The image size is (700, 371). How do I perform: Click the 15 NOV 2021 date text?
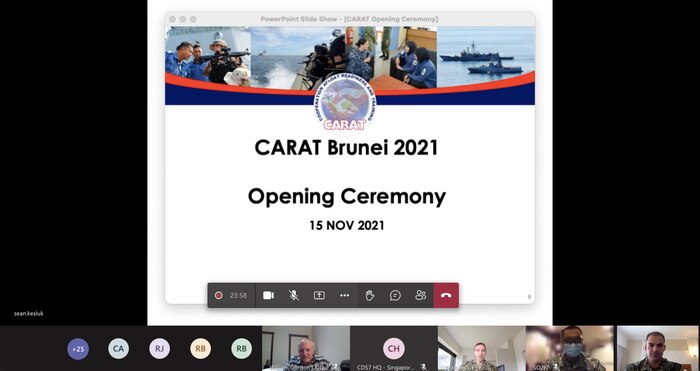(x=347, y=225)
